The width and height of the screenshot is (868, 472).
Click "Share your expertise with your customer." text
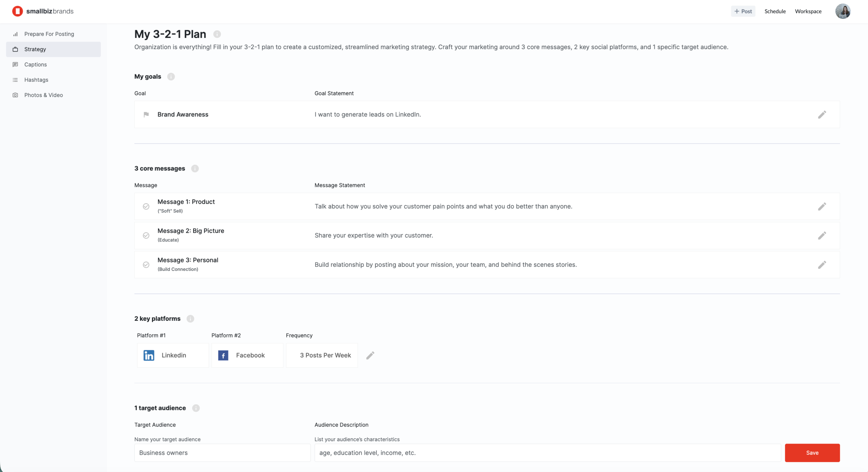coord(374,236)
